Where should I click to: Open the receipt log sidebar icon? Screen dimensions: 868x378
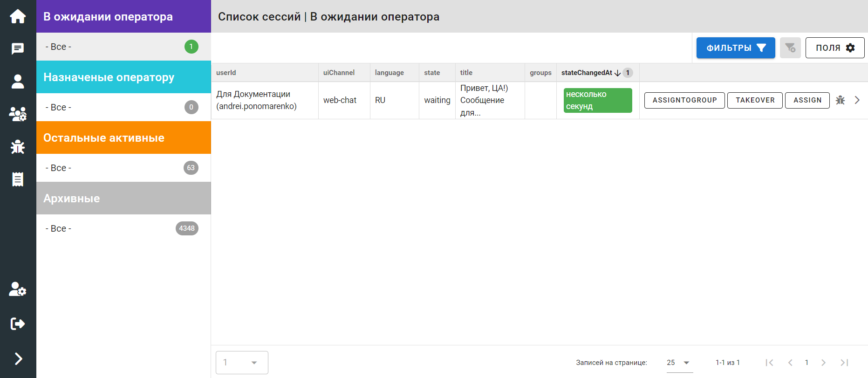18,179
